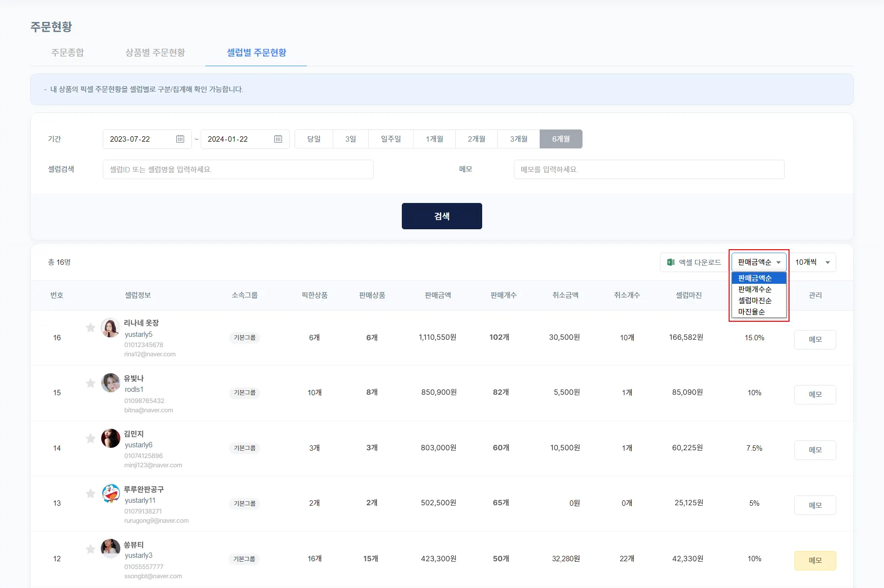884x588 pixels.
Task: Click sales amount 1,110,550원
Action: tap(437, 337)
